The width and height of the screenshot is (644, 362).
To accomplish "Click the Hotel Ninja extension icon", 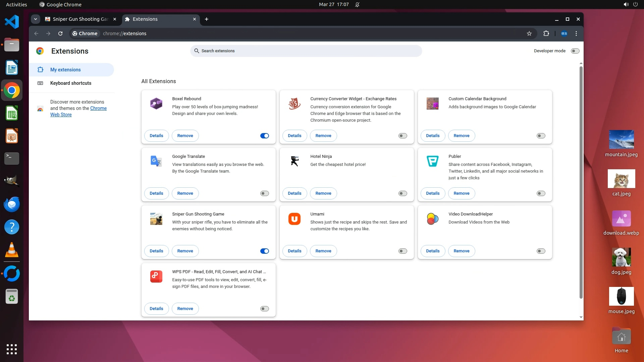I will coord(294,161).
